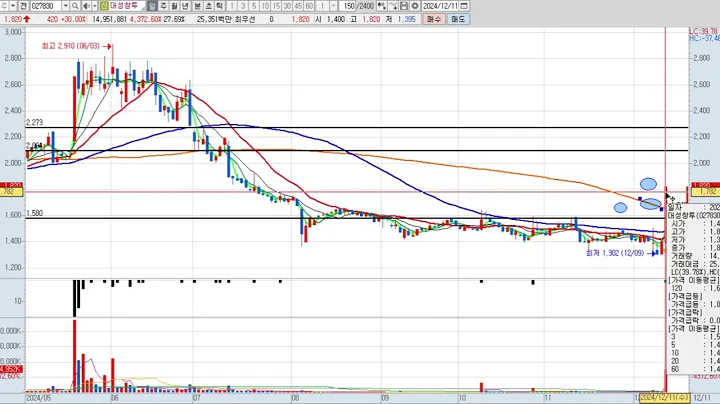Viewport: 720px width, 404px height.
Task: Click the 1,395 low price value
Action: click(x=407, y=19)
